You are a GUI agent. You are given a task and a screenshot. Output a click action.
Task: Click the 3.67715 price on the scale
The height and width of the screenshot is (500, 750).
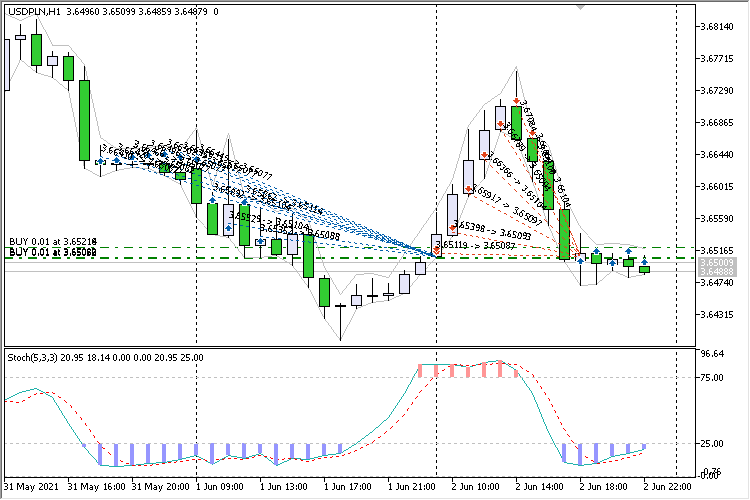717,58
